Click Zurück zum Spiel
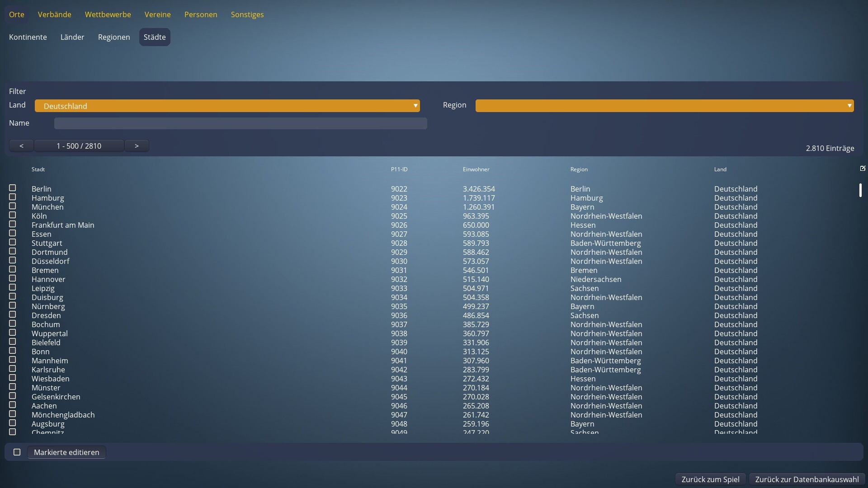 [x=710, y=479]
